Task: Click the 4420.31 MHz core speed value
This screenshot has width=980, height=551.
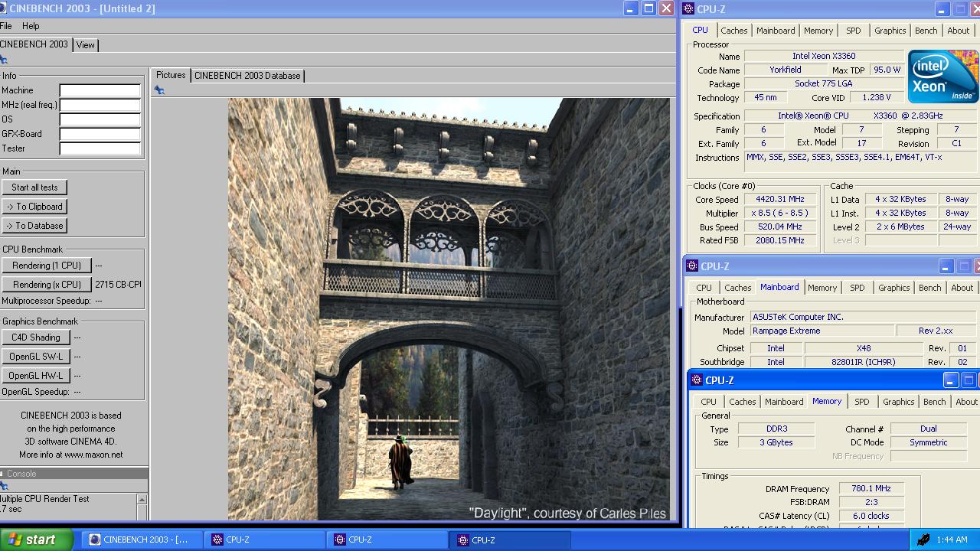Action: (781, 200)
